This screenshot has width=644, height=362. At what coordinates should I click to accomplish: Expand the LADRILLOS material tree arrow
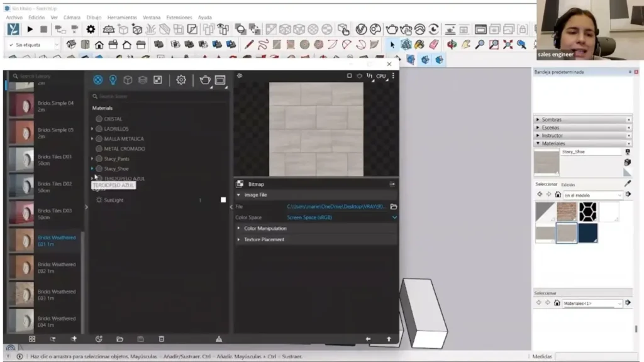(x=92, y=129)
